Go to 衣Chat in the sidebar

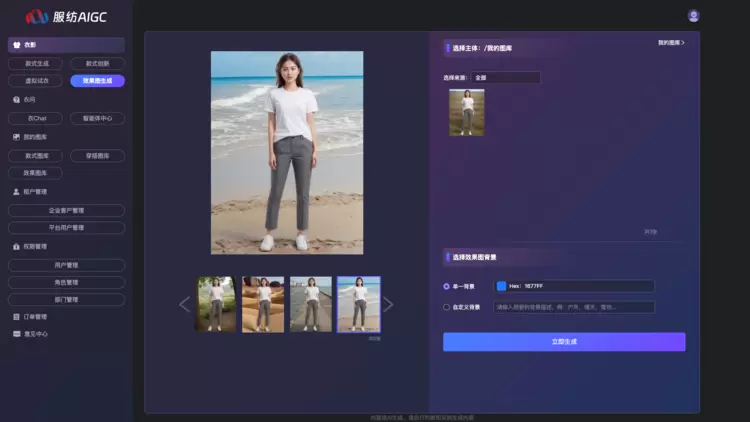[37, 118]
